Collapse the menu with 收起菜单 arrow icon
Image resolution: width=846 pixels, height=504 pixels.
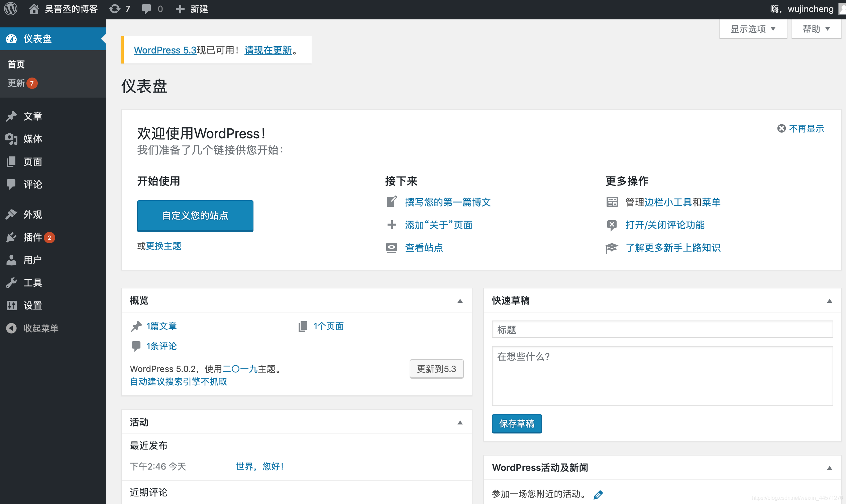coord(12,328)
